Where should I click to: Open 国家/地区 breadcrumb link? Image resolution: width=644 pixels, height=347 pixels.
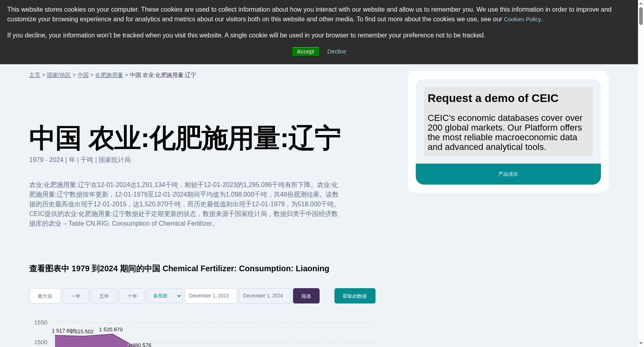(59, 75)
